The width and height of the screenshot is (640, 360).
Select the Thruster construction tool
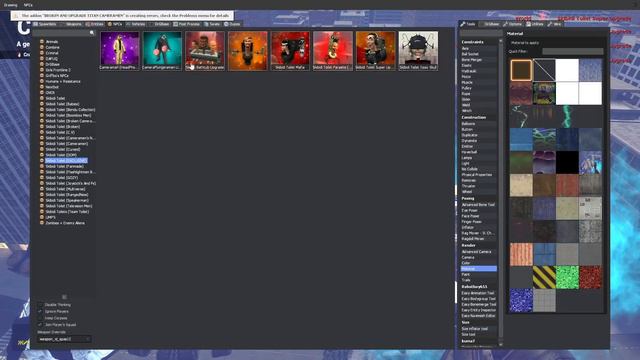pyautogui.click(x=468, y=186)
